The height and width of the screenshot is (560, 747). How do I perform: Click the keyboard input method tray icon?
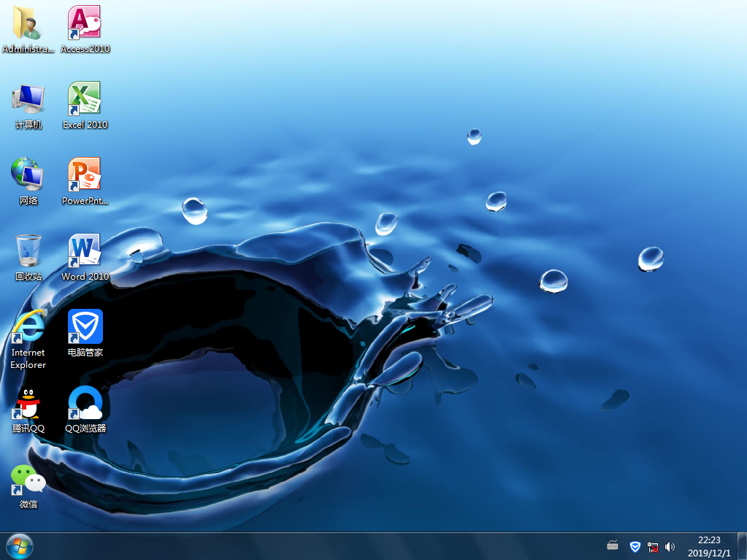coord(613,546)
